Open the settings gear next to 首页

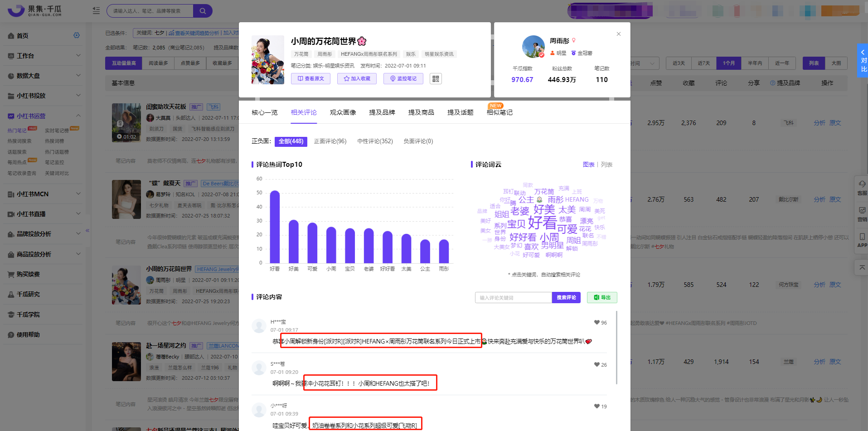pos(77,35)
